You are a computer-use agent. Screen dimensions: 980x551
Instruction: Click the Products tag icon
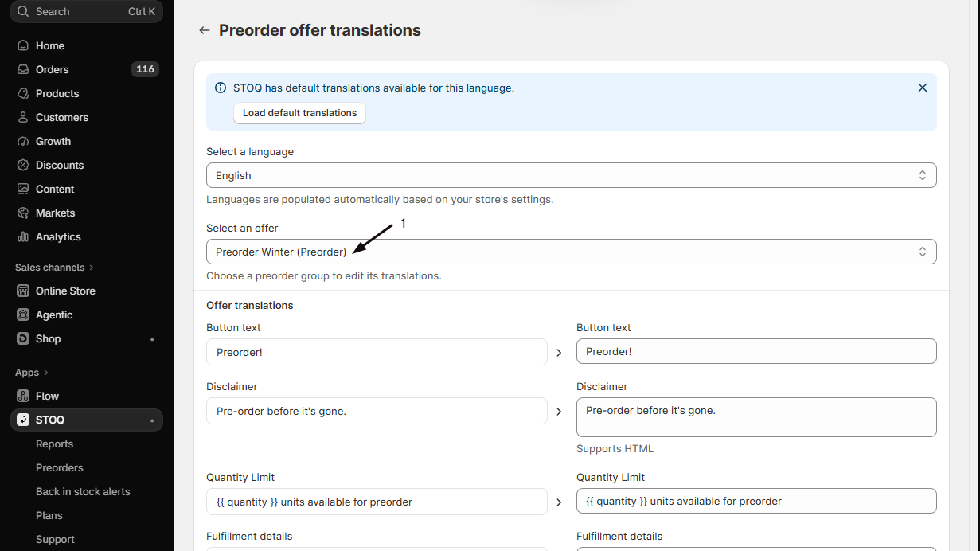23,93
